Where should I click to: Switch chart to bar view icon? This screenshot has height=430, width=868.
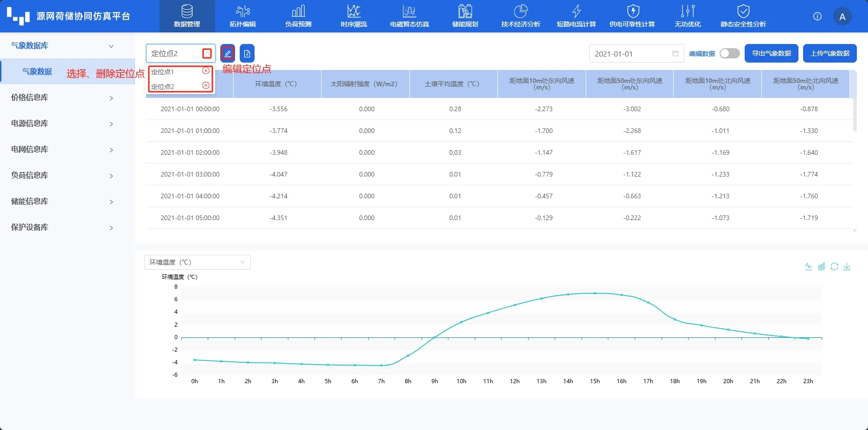pyautogui.click(x=822, y=266)
